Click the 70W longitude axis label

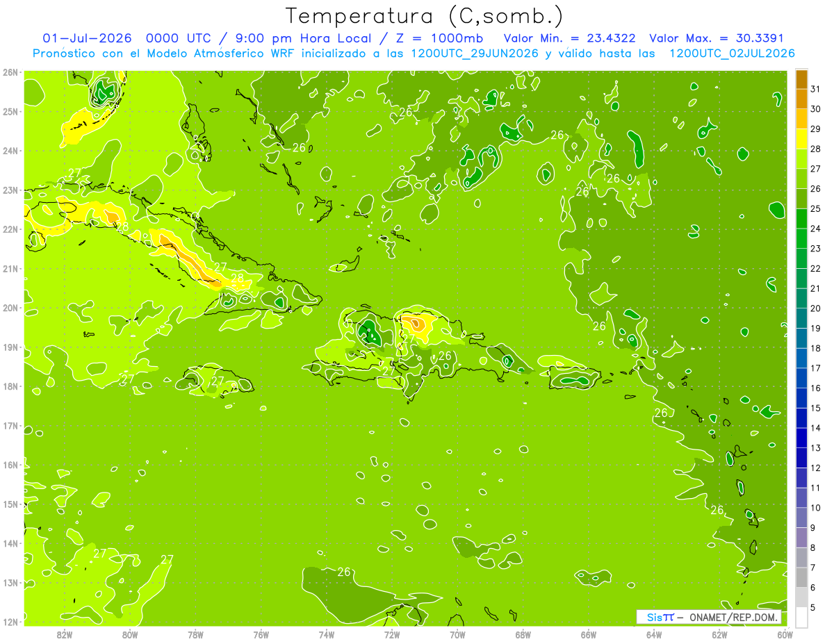point(457,635)
